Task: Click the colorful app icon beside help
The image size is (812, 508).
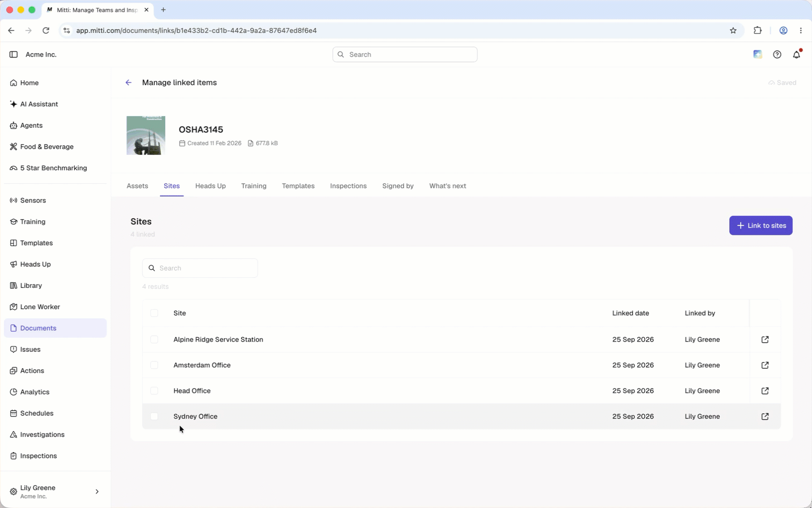Action: tap(758, 55)
